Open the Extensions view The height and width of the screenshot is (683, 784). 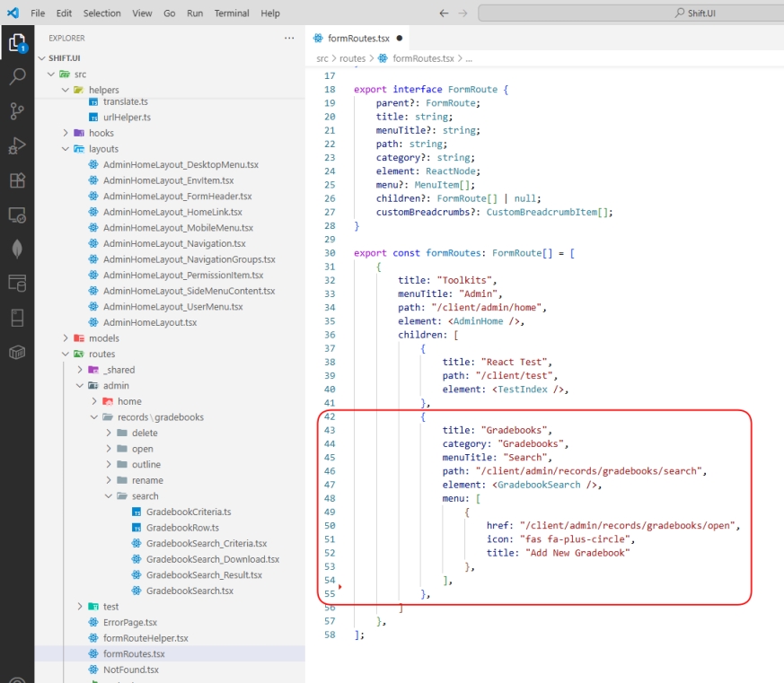(17, 180)
